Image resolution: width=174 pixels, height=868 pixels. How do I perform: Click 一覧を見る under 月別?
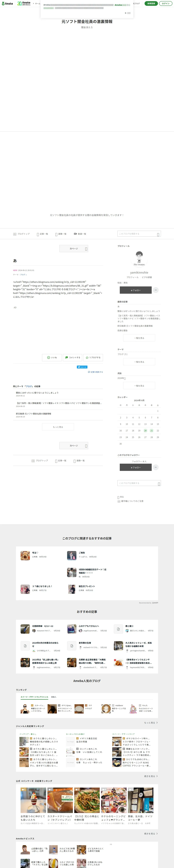coord(139,386)
